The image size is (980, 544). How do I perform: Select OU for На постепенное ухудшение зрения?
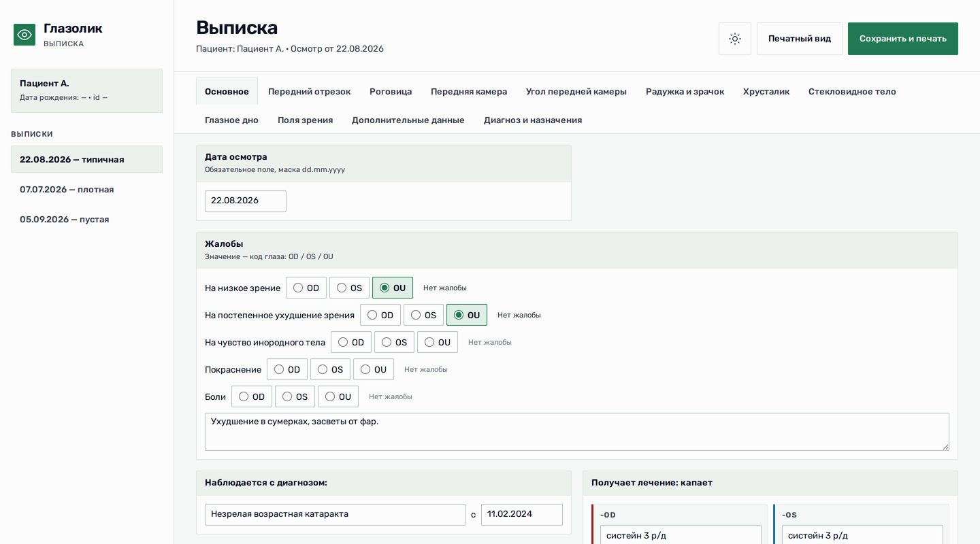(x=467, y=315)
